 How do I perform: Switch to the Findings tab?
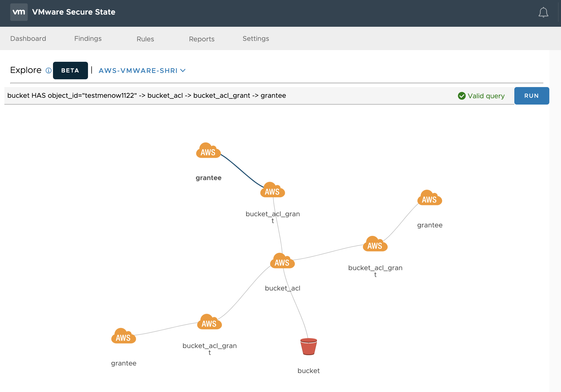click(x=88, y=39)
